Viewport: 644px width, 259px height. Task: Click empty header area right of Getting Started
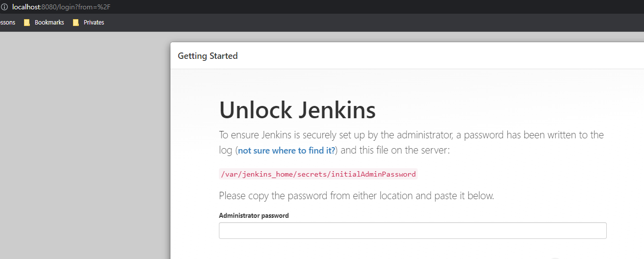[x=441, y=56]
